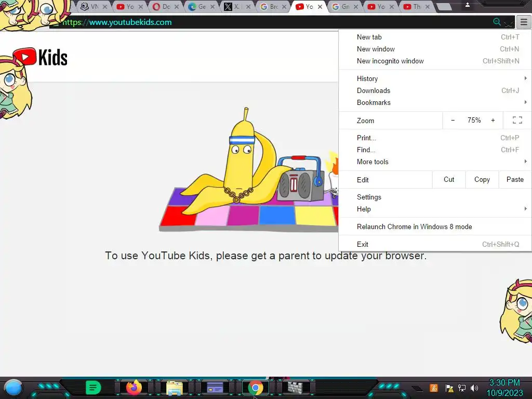Click the Action Center flag tray icon

(449, 388)
